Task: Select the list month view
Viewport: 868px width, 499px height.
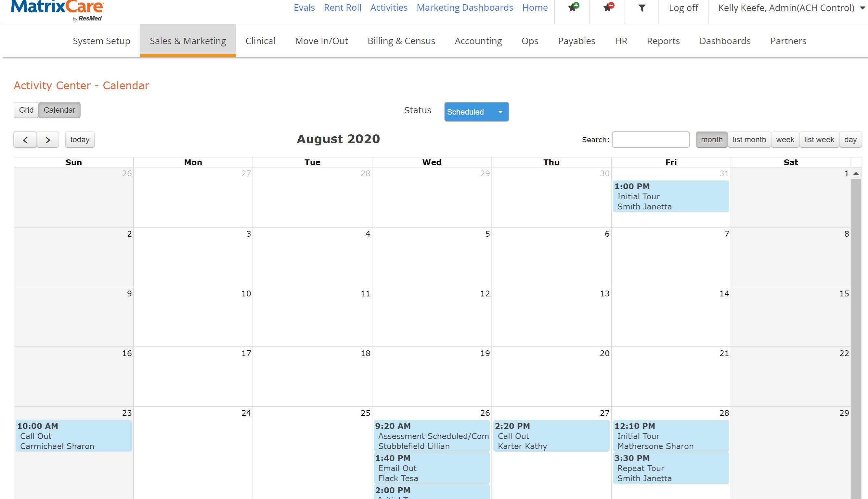Action: point(749,140)
